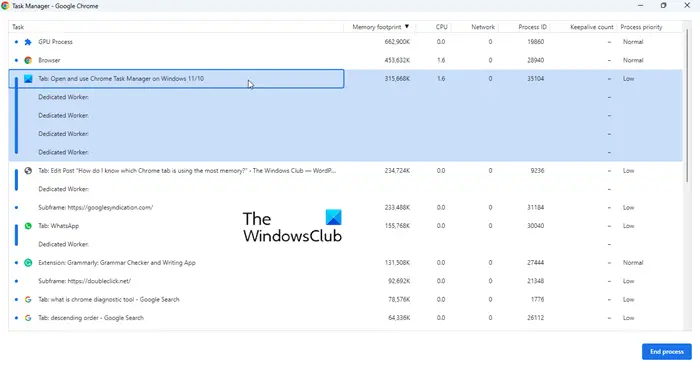
Task: Click the Low priority of the WhatsApp row
Action: click(629, 226)
